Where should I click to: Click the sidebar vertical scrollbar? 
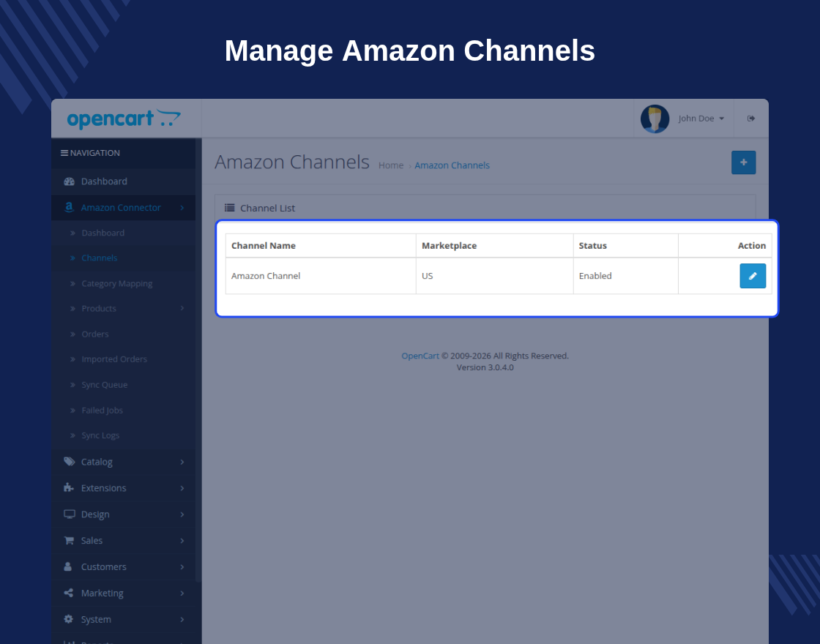pos(198,361)
